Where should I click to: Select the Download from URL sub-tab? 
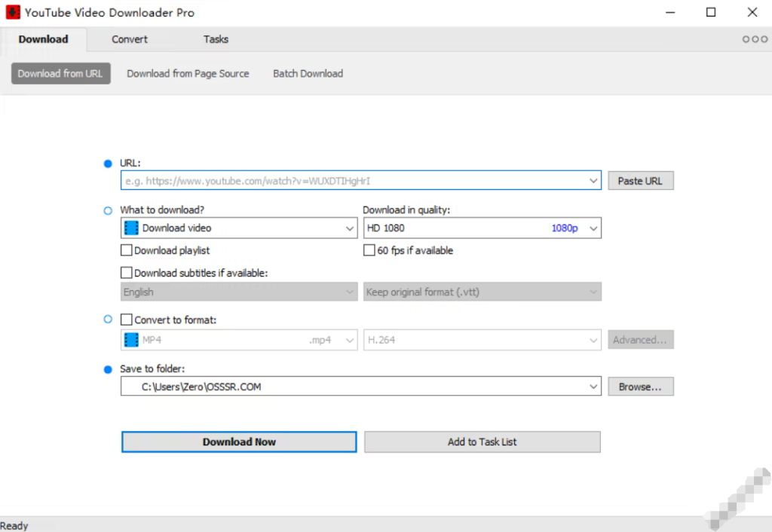60,73
